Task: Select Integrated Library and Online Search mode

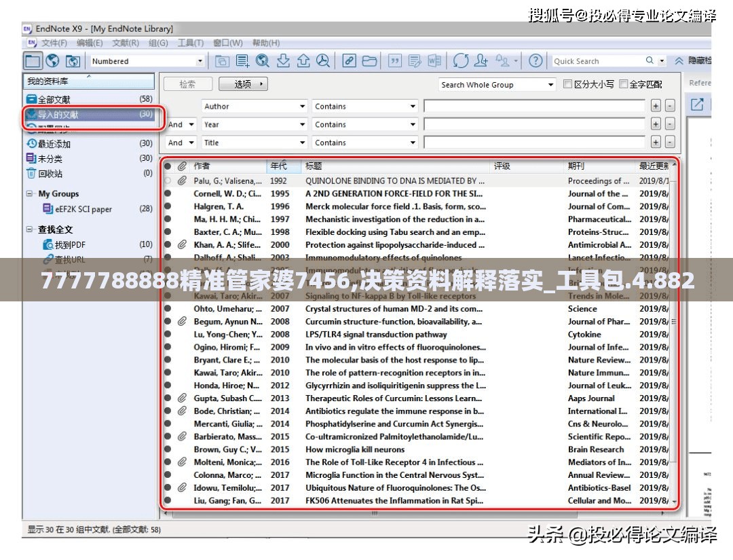Action: tap(73, 61)
